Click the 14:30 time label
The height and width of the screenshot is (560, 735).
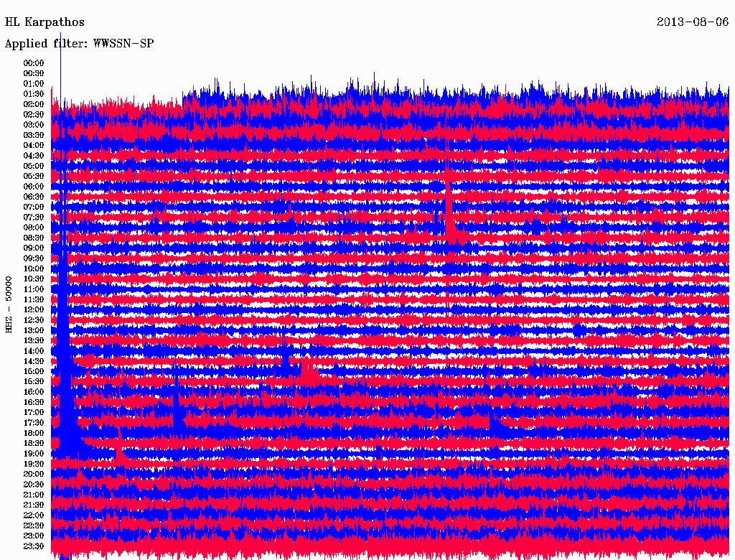coord(34,362)
